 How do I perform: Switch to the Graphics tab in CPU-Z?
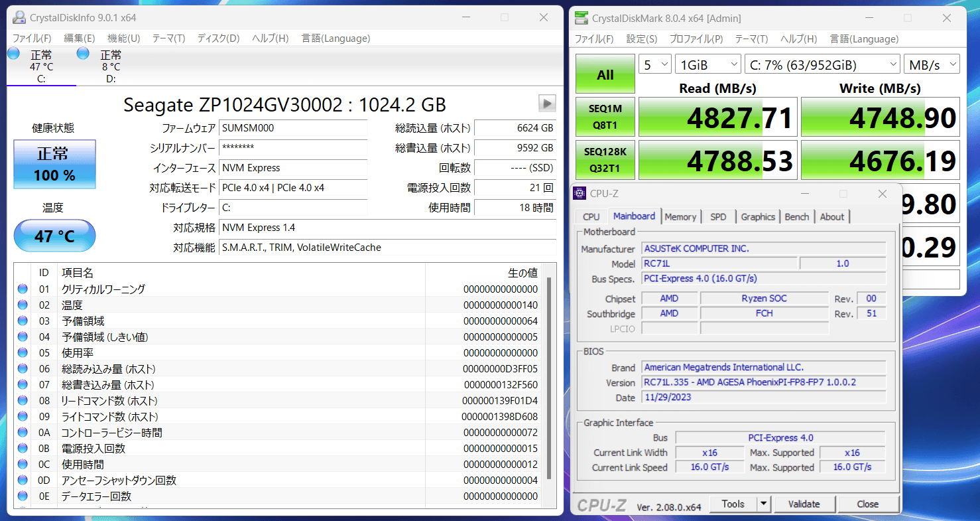click(x=758, y=216)
